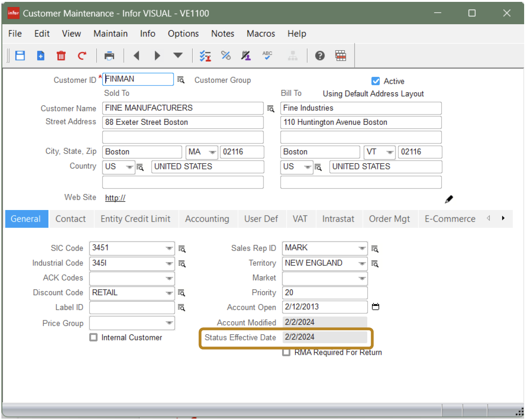Open the File menu
526x420 pixels.
pos(15,34)
